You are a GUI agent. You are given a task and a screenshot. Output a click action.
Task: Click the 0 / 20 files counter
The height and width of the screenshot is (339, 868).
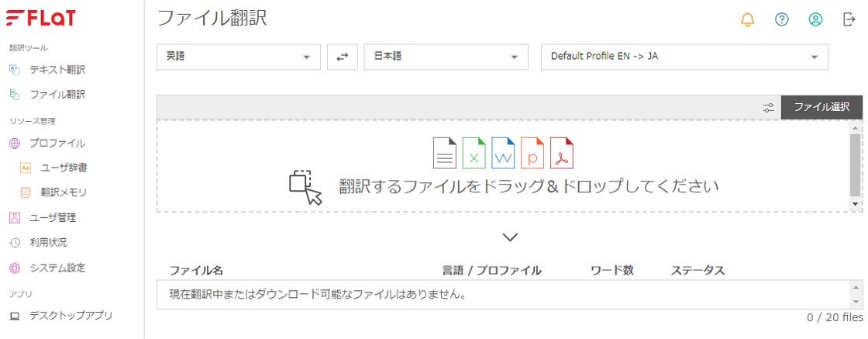[x=835, y=317]
